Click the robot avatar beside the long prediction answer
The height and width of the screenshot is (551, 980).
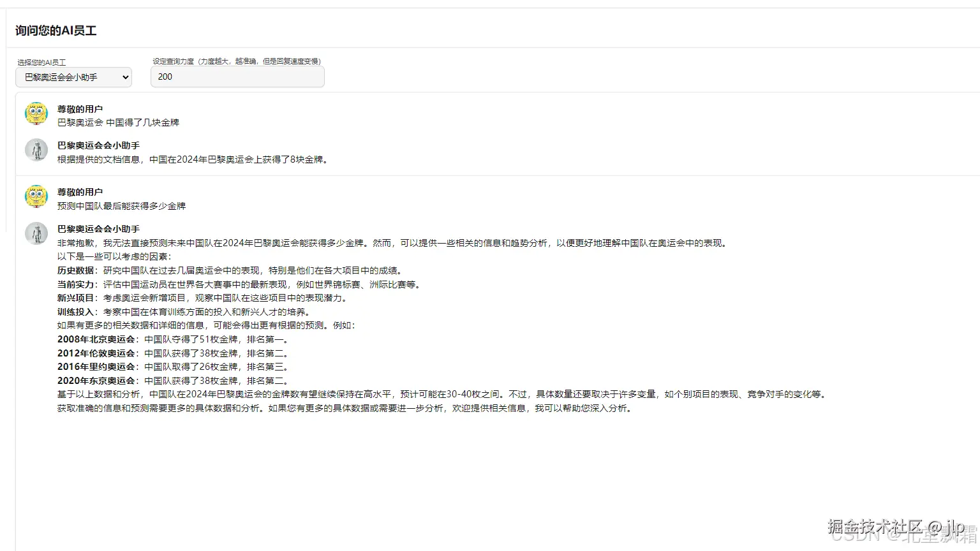[36, 233]
